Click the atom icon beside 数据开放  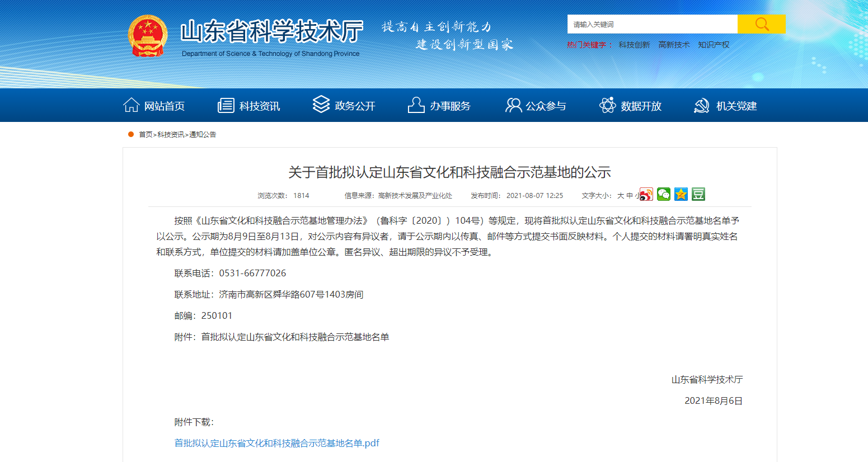coord(607,105)
